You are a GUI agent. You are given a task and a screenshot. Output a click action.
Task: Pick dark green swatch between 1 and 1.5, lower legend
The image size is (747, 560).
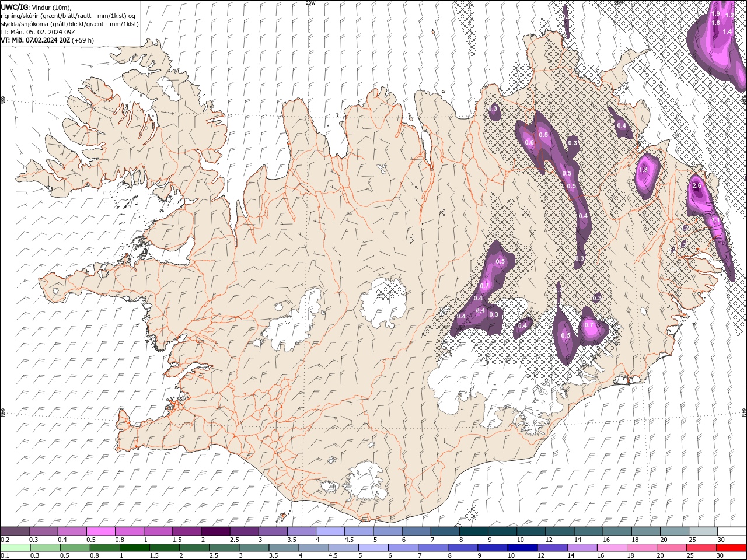point(135,548)
